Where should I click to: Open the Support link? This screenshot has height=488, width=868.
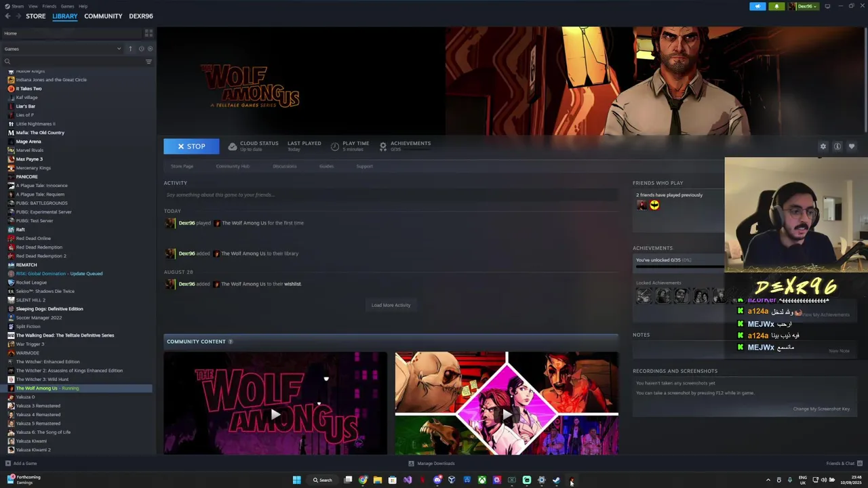[365, 166]
